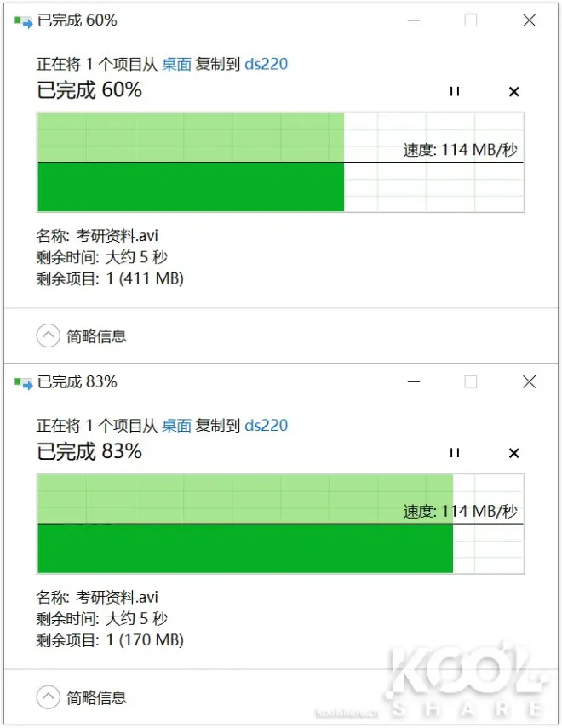562x728 pixels.
Task: Cancel the 60% copy operation
Action: (513, 91)
